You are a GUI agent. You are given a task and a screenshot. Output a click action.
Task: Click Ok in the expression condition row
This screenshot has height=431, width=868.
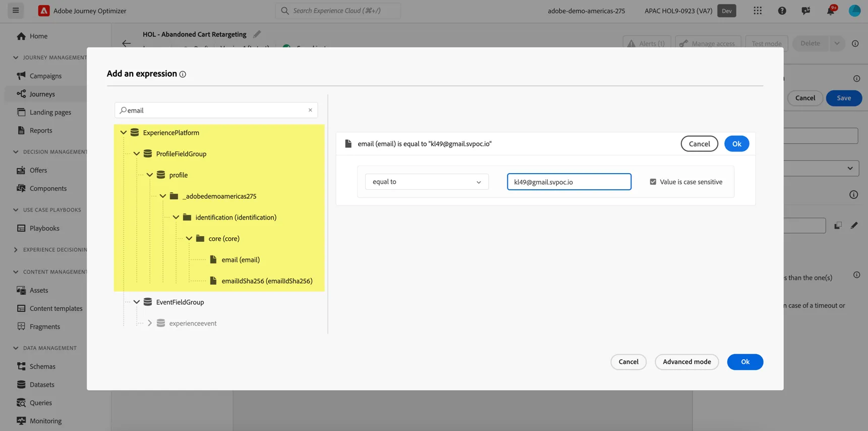pos(736,144)
